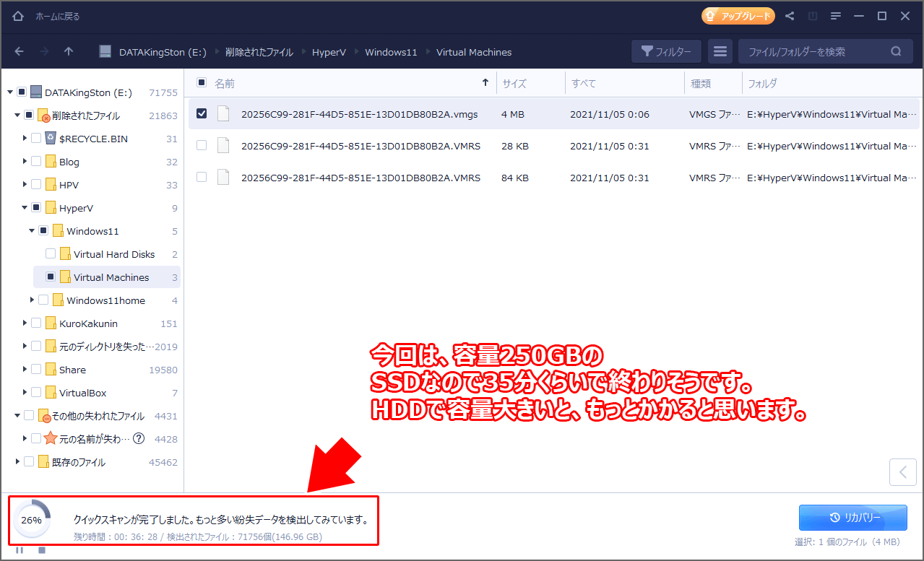
Task: Click the Blog folder icon
Action: coord(51,161)
